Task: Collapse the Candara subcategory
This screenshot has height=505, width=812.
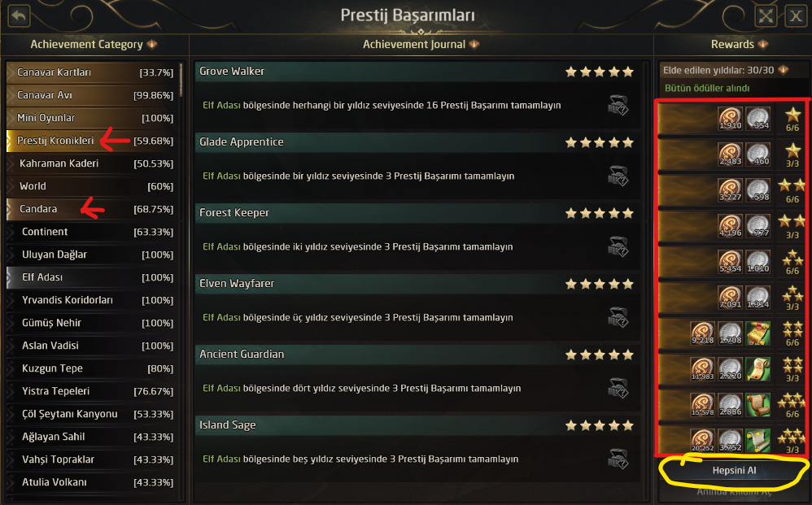Action: pos(11,209)
